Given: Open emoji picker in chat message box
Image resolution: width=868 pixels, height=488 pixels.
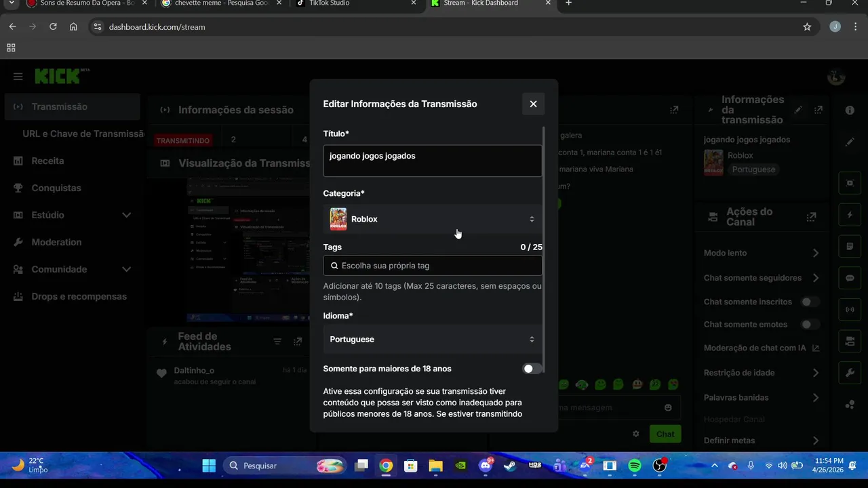Looking at the screenshot, I should (668, 407).
